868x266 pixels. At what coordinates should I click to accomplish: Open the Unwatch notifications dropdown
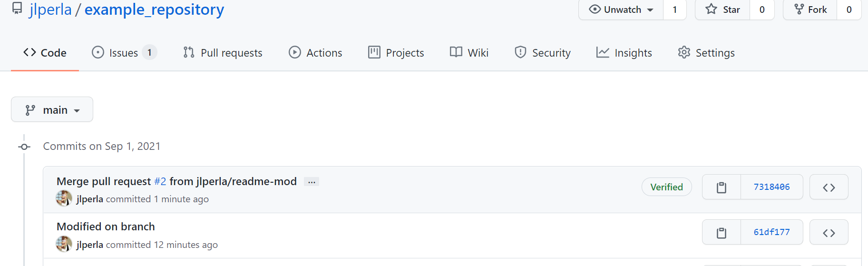click(x=621, y=10)
